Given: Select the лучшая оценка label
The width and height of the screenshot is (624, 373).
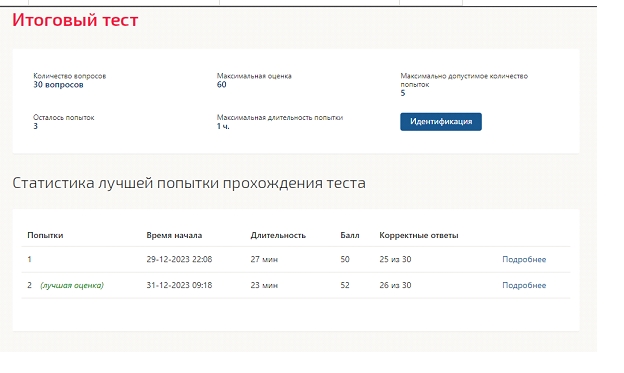Looking at the screenshot, I should [72, 285].
